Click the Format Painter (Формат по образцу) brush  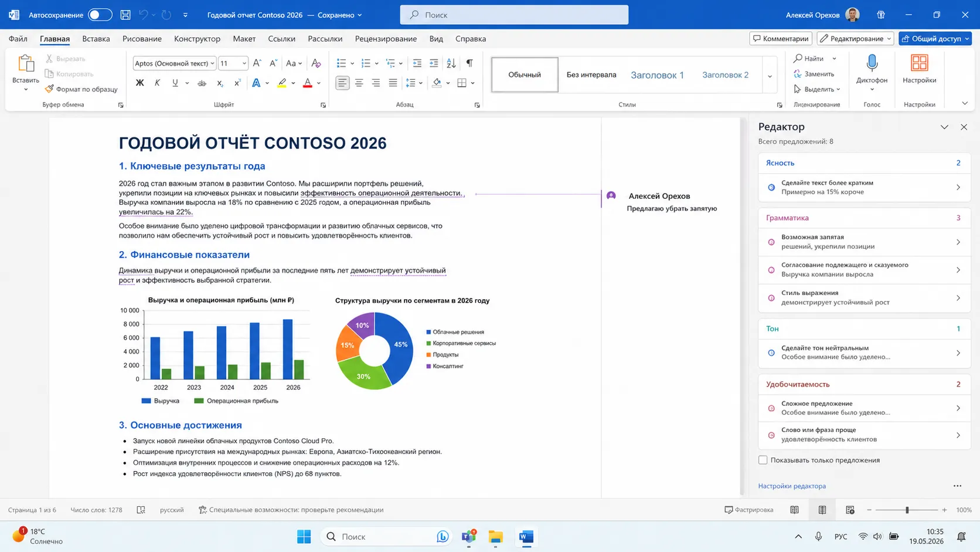[x=49, y=89]
